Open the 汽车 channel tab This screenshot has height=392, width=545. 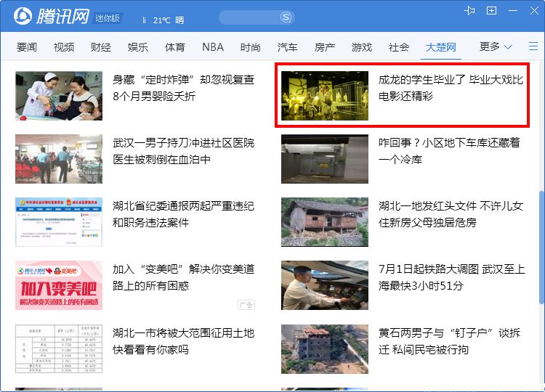pyautogui.click(x=287, y=47)
